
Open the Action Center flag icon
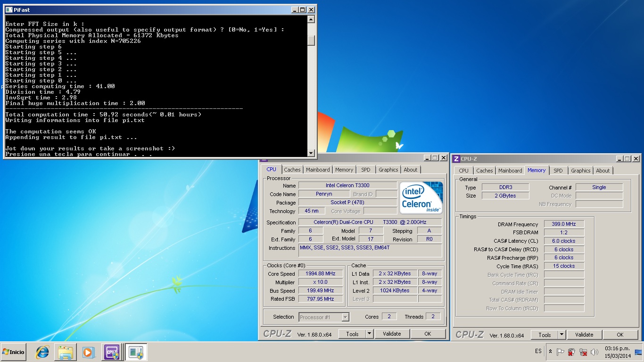(x=561, y=352)
